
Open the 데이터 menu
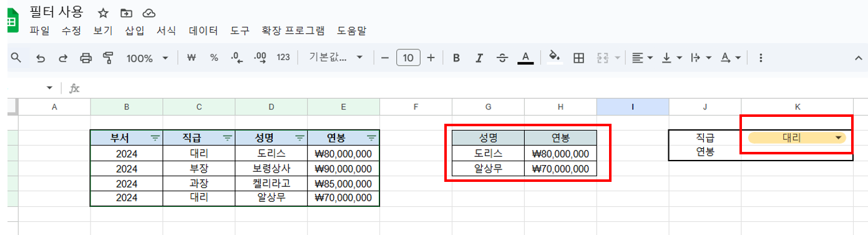pos(203,30)
